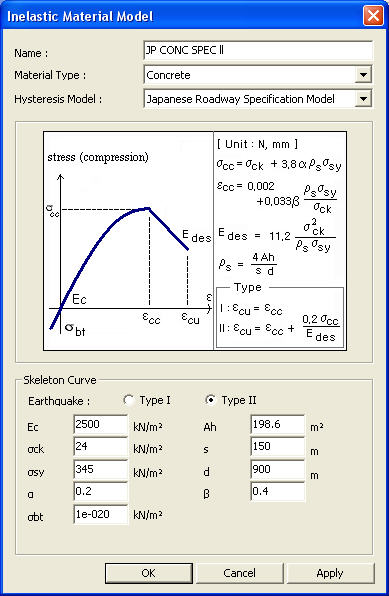389x596 pixels.
Task: Select the Type I earthquake radio button
Action: coord(129,400)
